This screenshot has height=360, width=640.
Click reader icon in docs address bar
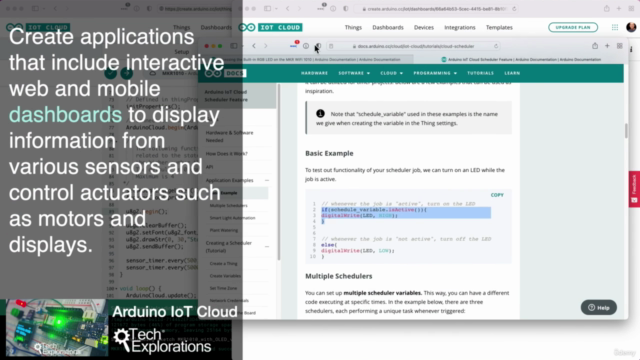click(x=331, y=46)
